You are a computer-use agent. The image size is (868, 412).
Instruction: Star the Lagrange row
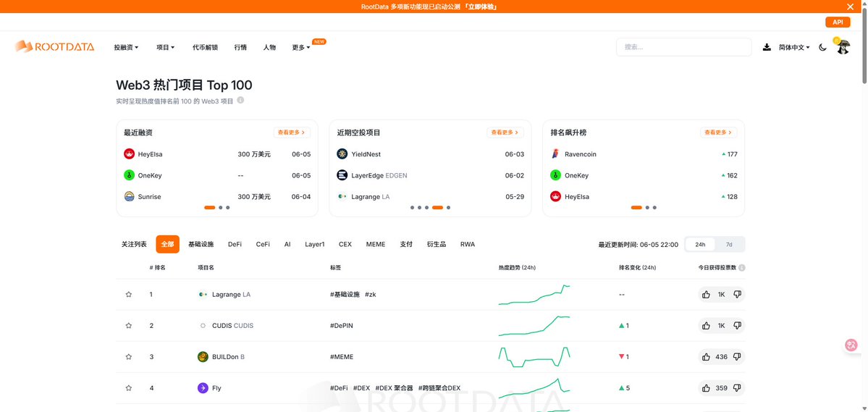[129, 295]
